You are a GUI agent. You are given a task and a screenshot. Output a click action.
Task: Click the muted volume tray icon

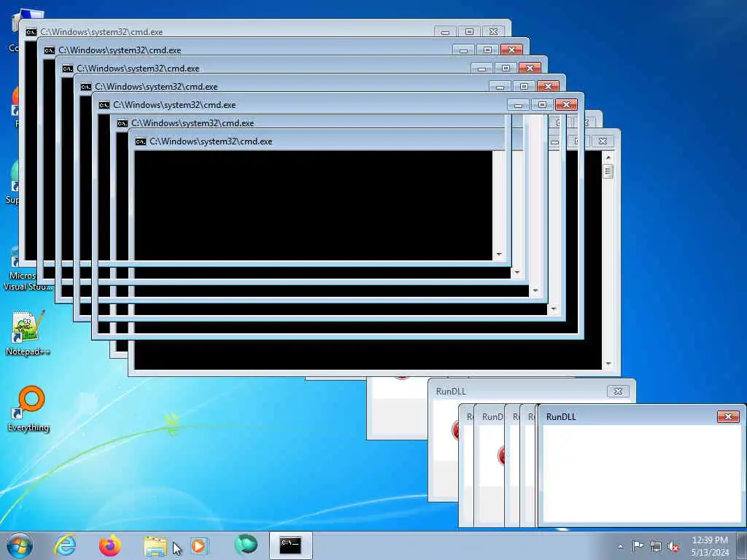click(x=673, y=546)
